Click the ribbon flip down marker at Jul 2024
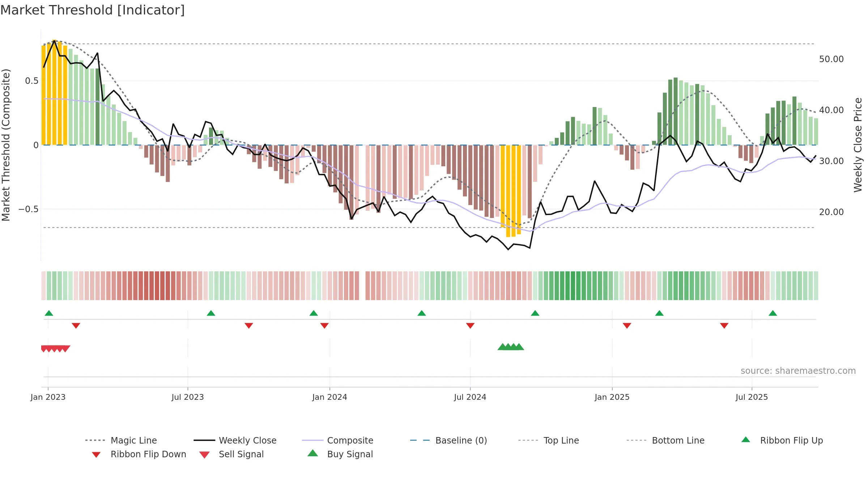Screen dimensions: 868x488 click(470, 326)
